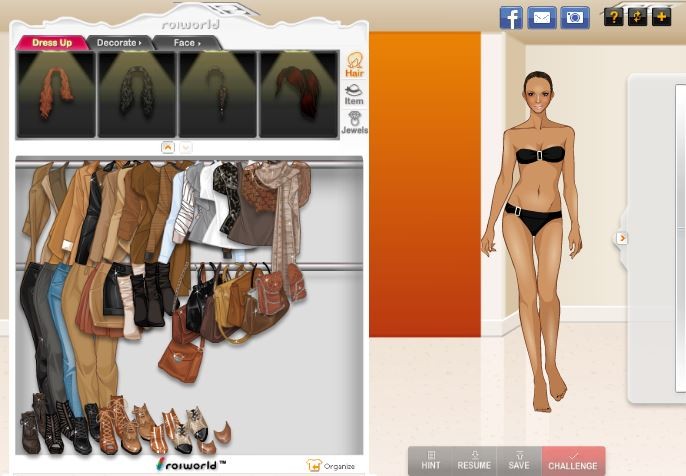This screenshot has width=686, height=476.
Task: Choose the orange wavy hair thumbnail
Action: click(56, 94)
